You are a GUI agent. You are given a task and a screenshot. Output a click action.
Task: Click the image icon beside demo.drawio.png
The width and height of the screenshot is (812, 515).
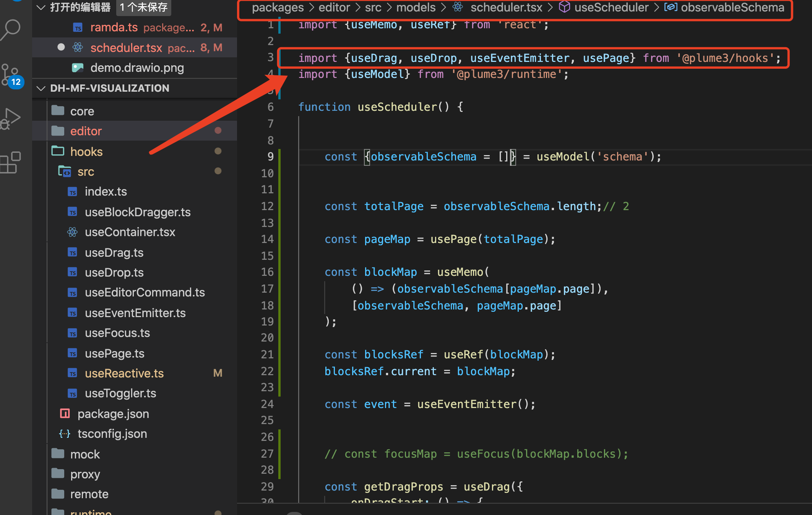pyautogui.click(x=78, y=68)
